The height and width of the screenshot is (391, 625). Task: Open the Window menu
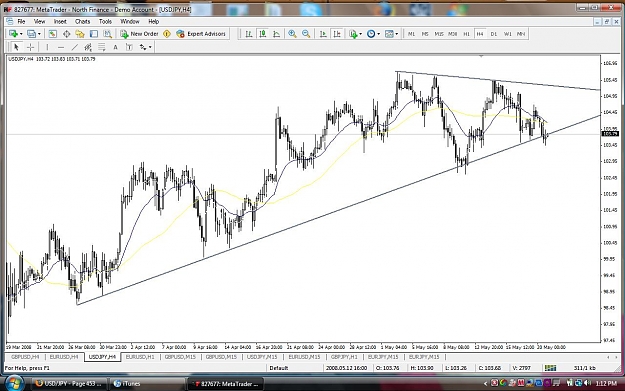(130, 22)
